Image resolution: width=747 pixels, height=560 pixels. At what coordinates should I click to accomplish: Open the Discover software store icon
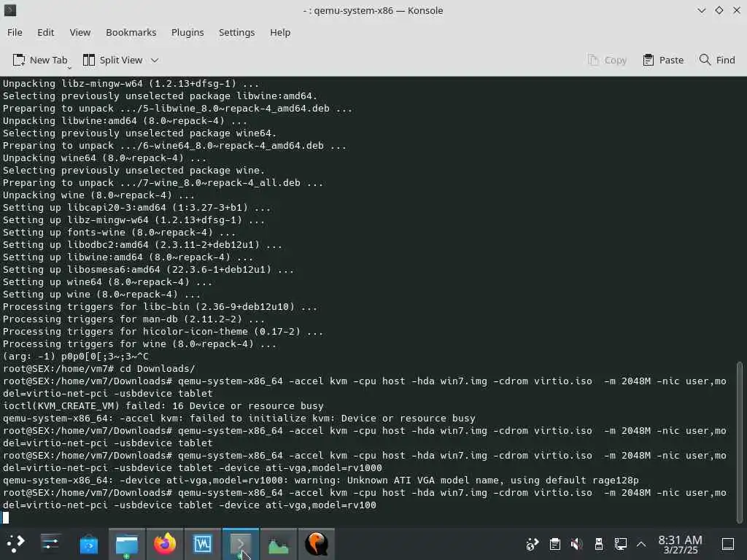[x=88, y=544]
